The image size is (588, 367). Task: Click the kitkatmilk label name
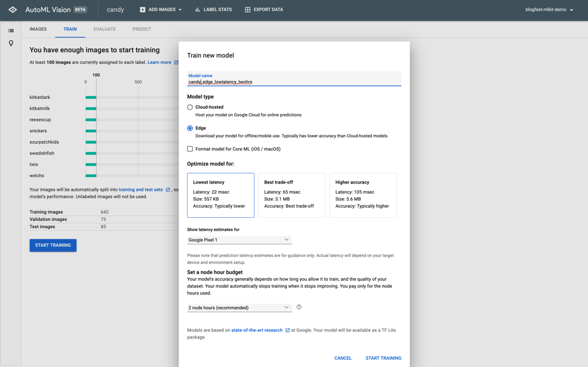pos(39,108)
